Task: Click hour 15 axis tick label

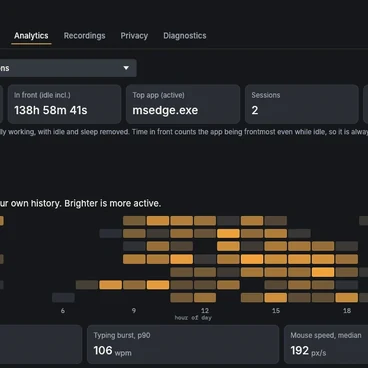Action: (x=276, y=311)
